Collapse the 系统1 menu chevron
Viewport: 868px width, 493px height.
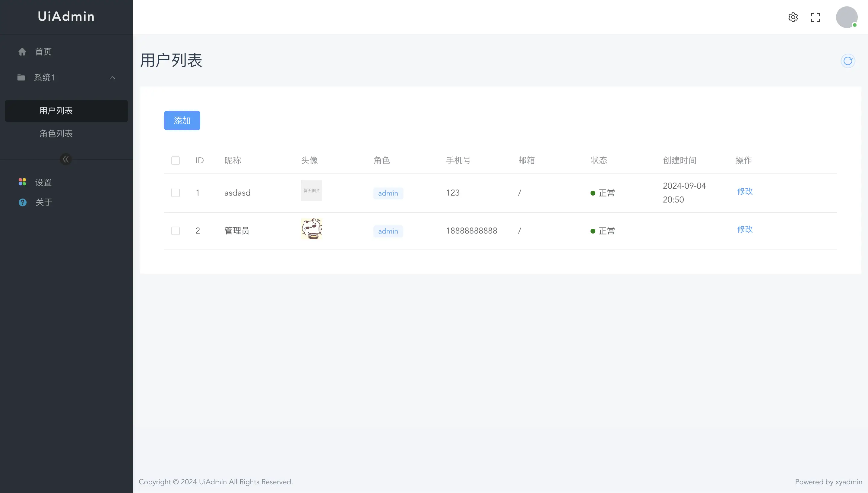112,77
